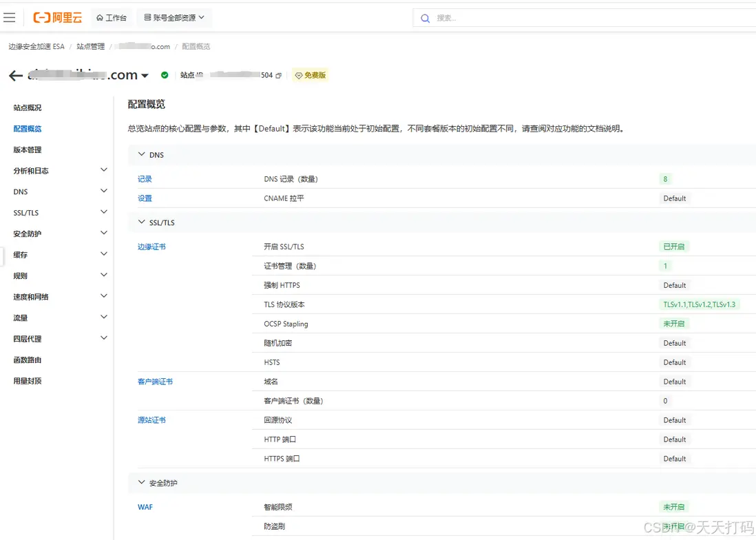Click 随机加密 Default value

point(675,343)
